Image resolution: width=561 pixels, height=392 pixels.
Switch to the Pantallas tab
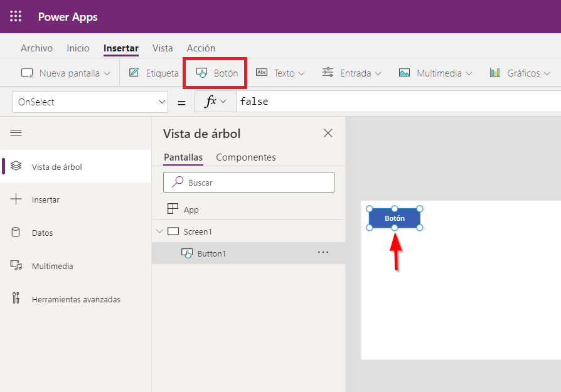(183, 157)
